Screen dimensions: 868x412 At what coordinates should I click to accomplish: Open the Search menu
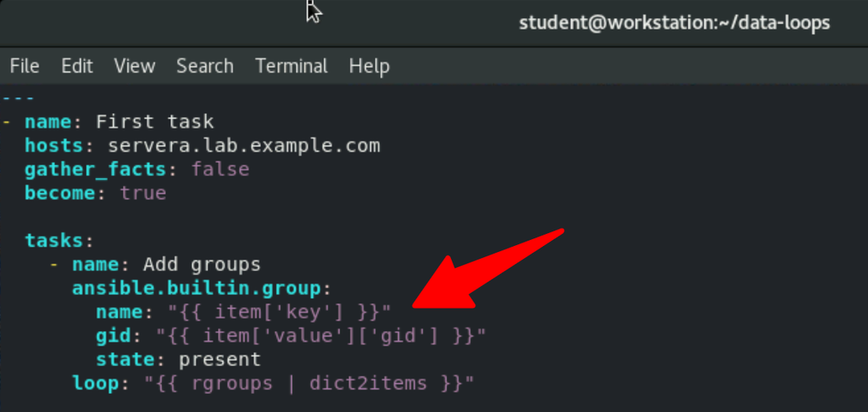pyautogui.click(x=205, y=66)
